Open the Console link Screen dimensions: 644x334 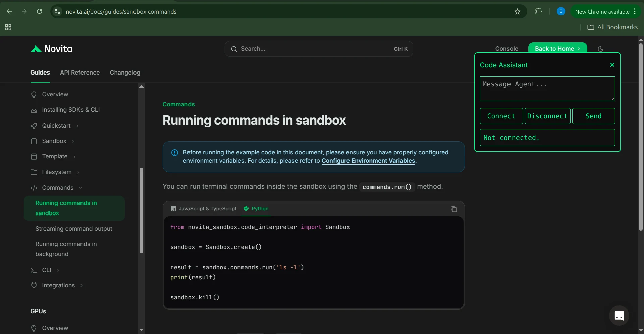pyautogui.click(x=506, y=49)
